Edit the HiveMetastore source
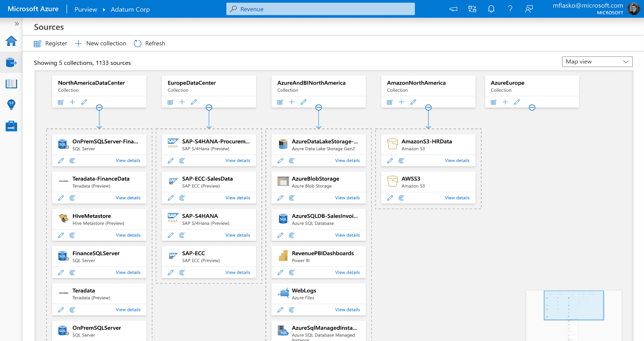 pos(61,235)
